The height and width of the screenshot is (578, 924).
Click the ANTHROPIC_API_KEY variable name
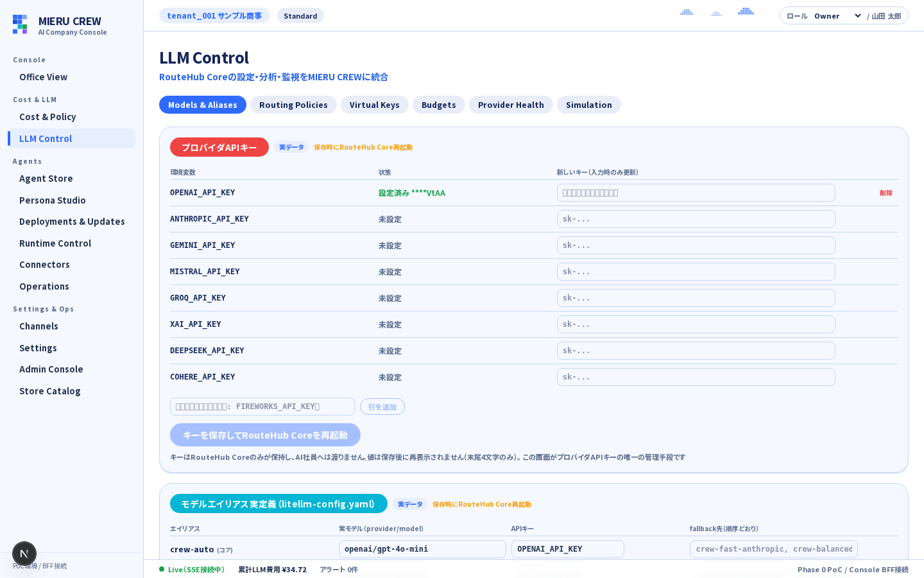[x=209, y=219]
